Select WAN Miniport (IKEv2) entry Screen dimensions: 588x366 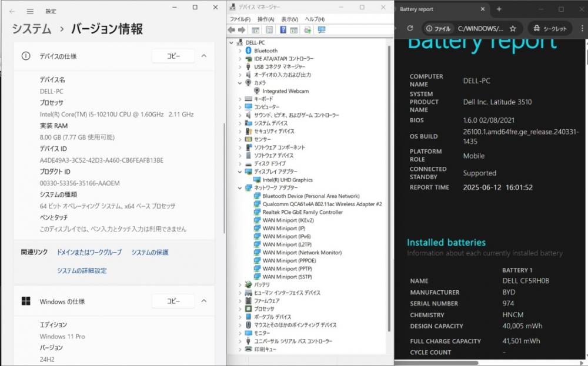click(288, 220)
